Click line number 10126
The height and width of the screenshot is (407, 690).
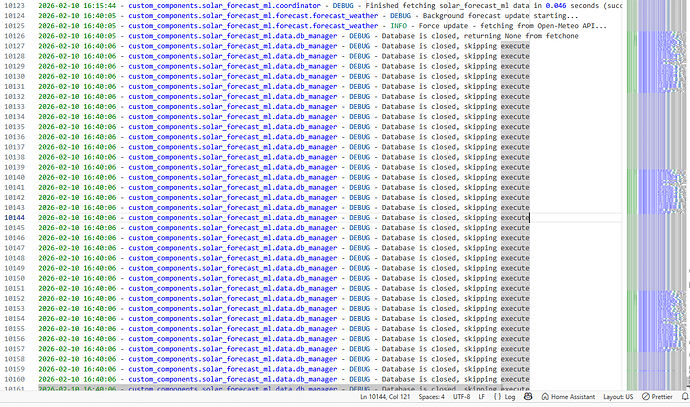point(15,36)
